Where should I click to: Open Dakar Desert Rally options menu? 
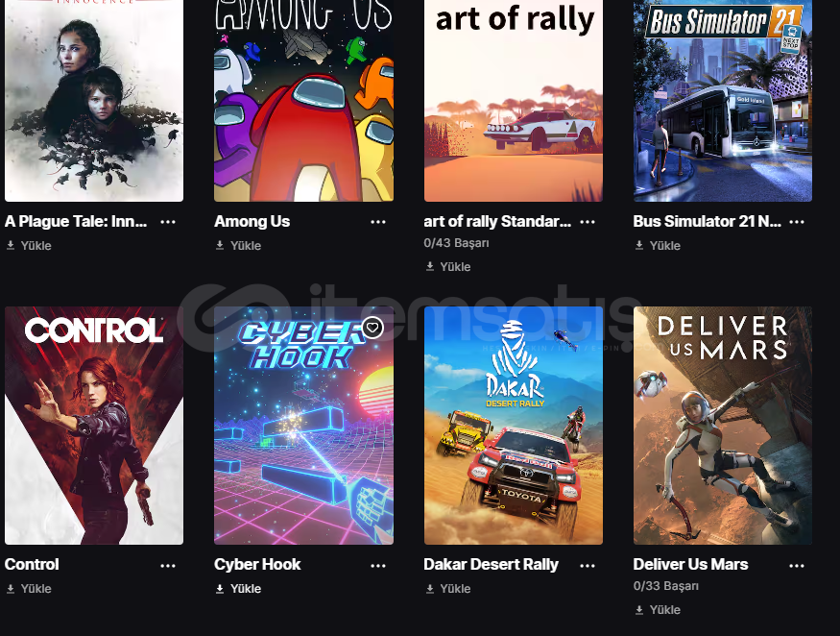point(588,566)
